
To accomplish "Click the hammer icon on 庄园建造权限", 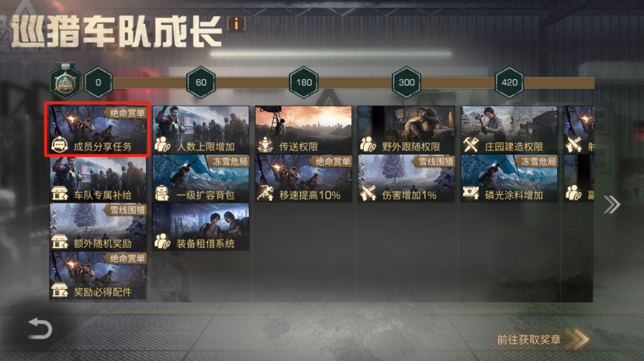I will point(470,145).
